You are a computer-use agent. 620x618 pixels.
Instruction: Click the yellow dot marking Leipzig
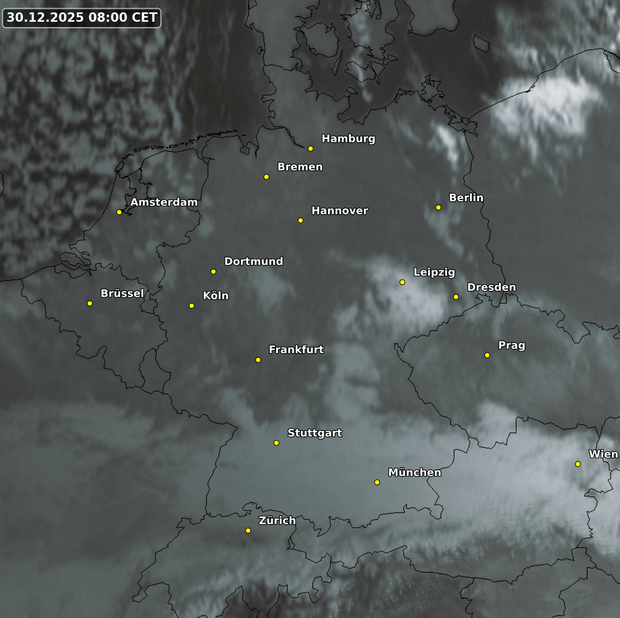coord(403,282)
